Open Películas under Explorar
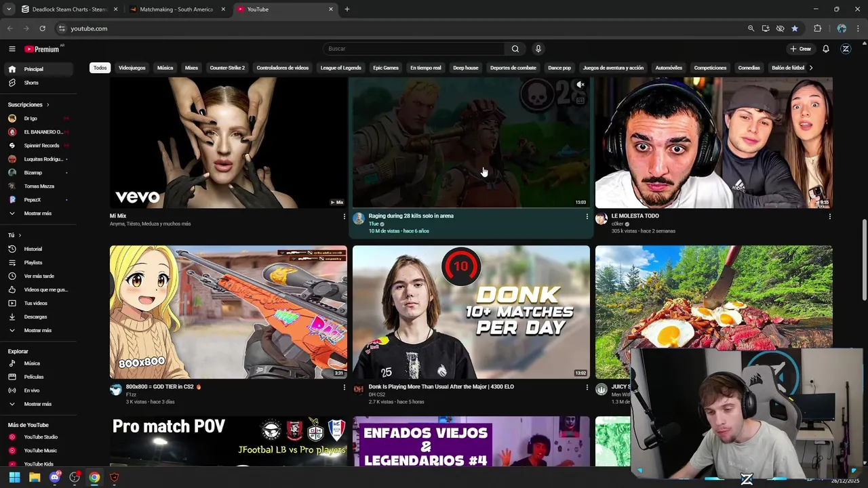868x488 pixels. [x=33, y=377]
